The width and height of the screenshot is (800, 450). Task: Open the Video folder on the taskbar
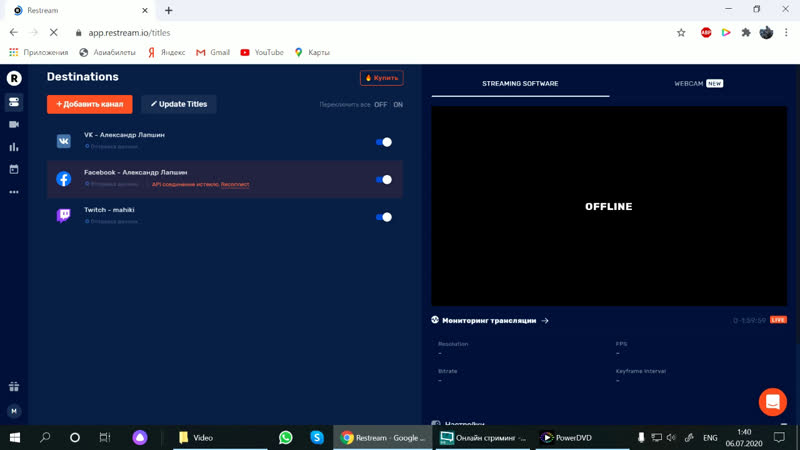coord(220,438)
